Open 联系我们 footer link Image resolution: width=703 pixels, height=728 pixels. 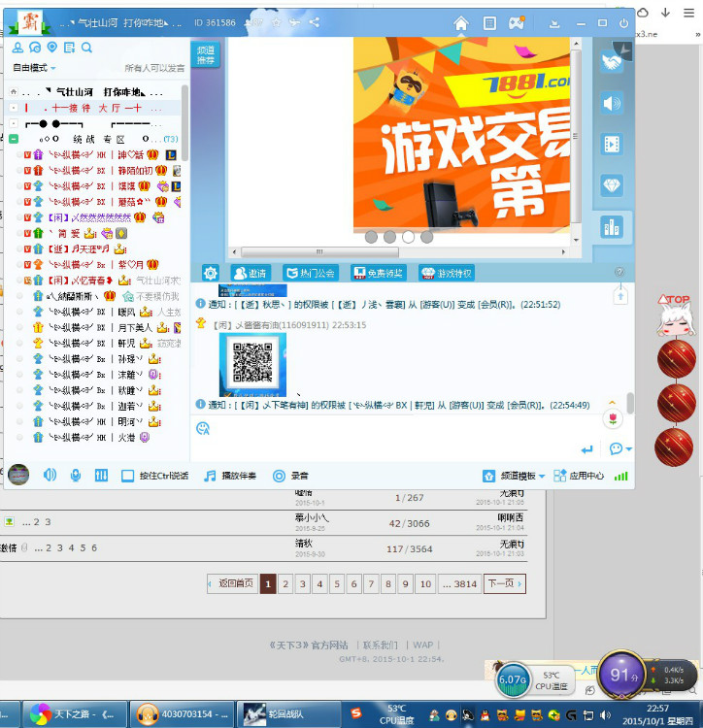pos(381,645)
